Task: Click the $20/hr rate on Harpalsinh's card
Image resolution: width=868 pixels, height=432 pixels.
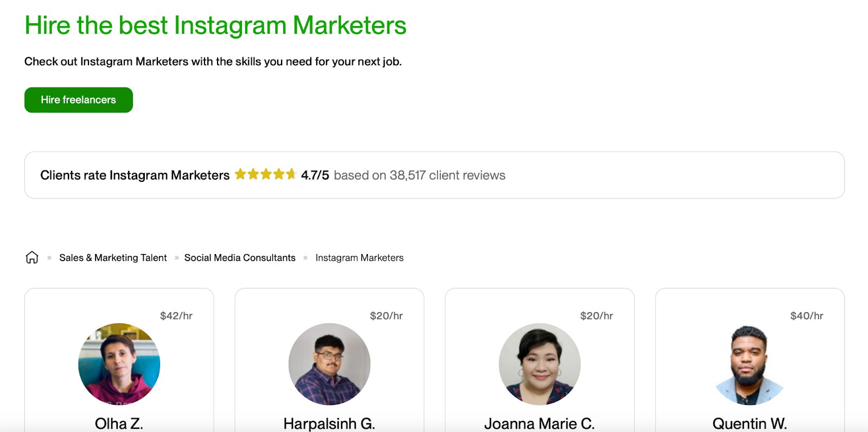Action: pyautogui.click(x=386, y=316)
